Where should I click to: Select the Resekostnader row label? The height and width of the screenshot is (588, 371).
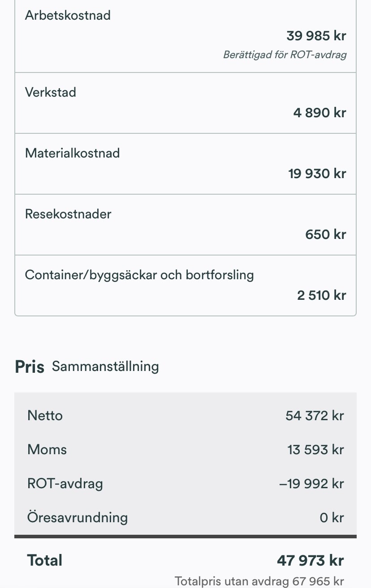(68, 214)
